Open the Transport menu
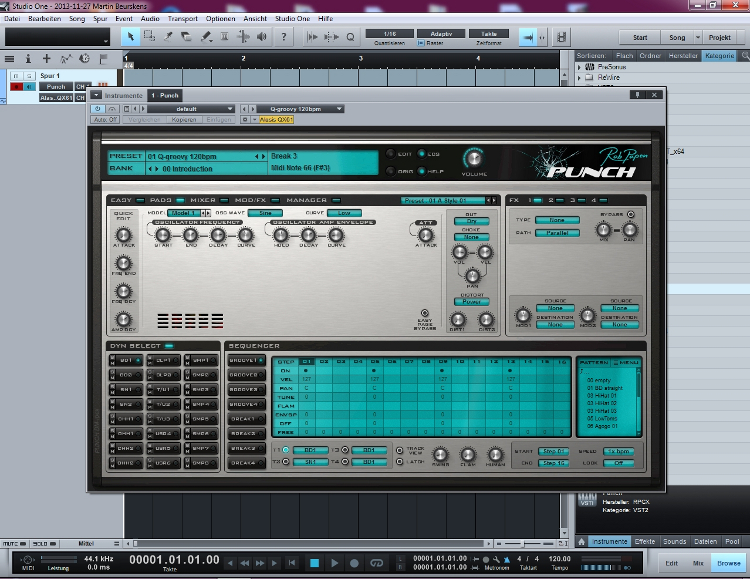750x579 pixels. [x=182, y=19]
